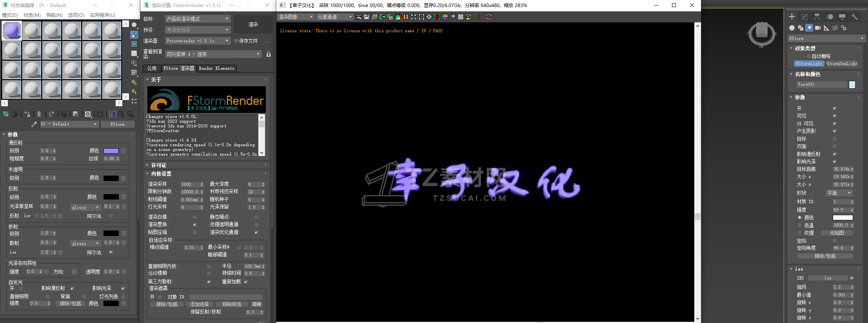Image resolution: width=868 pixels, height=323 pixels.
Task: Click the 渲染 render button
Action: coord(253,24)
